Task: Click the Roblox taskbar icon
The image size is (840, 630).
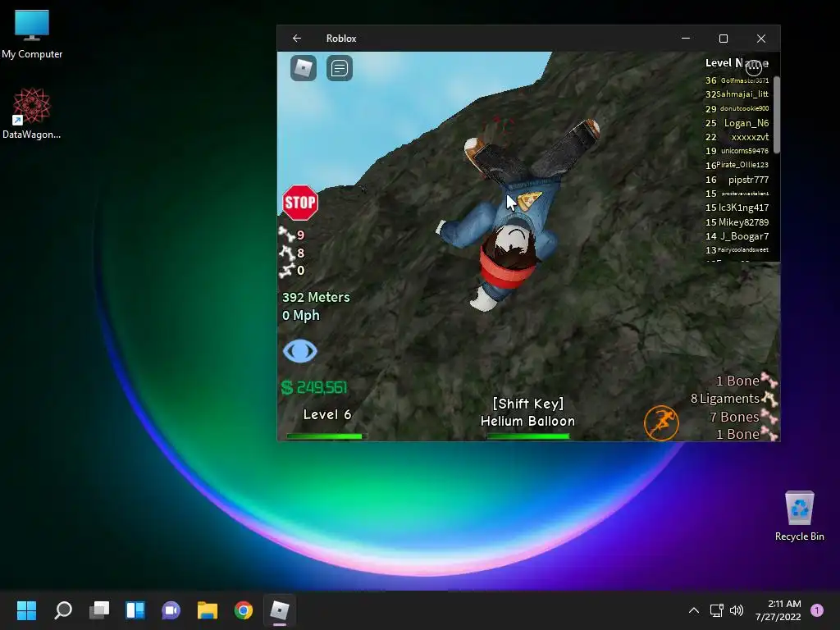Action: (280, 610)
